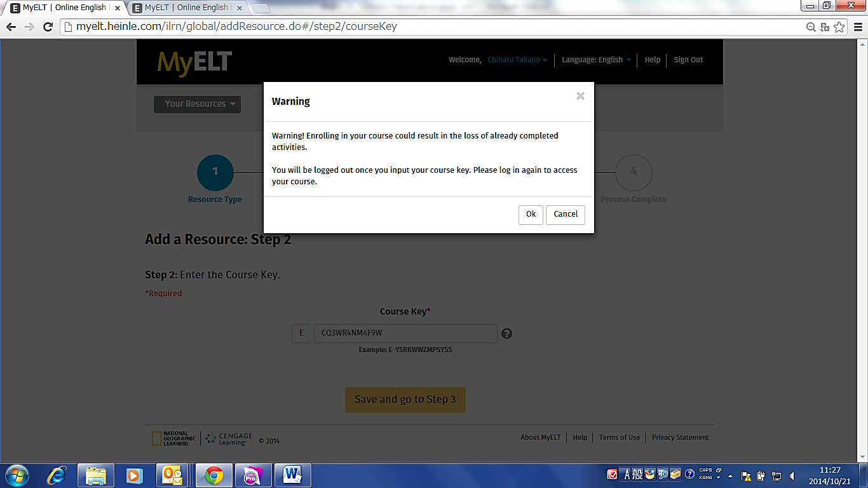Click the Action Center flag icon
Image resolution: width=868 pixels, height=488 pixels.
coord(746,476)
